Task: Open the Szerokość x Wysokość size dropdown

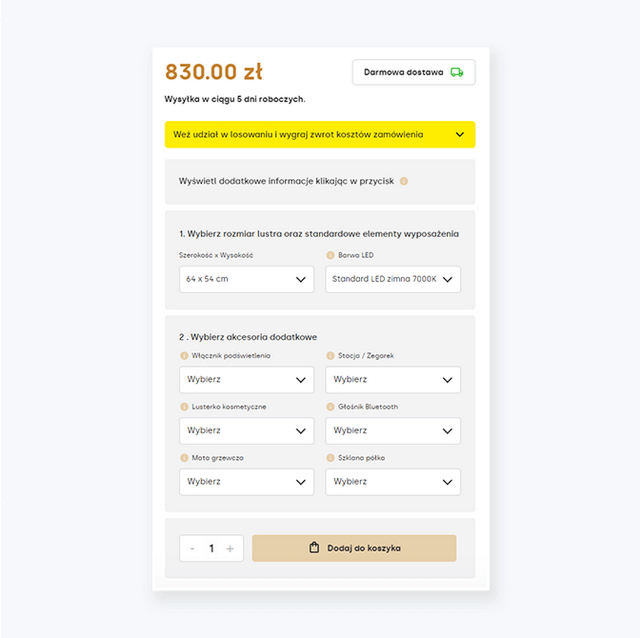Action: (x=246, y=279)
